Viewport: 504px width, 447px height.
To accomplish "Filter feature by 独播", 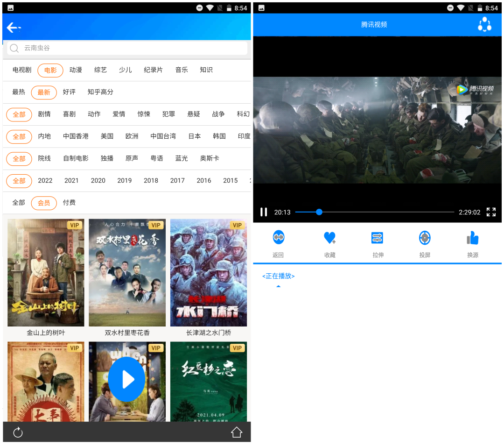I will 107,158.
